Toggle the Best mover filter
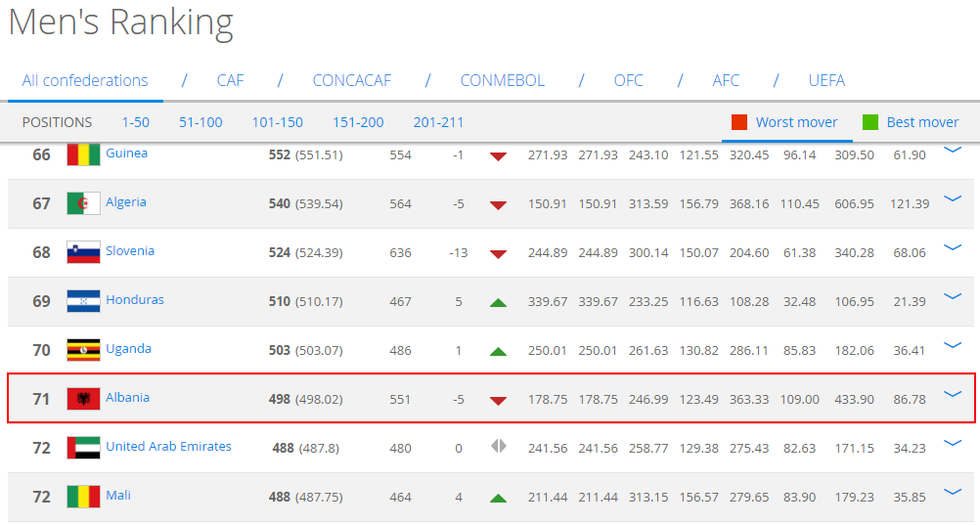This screenshot has height=525, width=980. coord(910,122)
